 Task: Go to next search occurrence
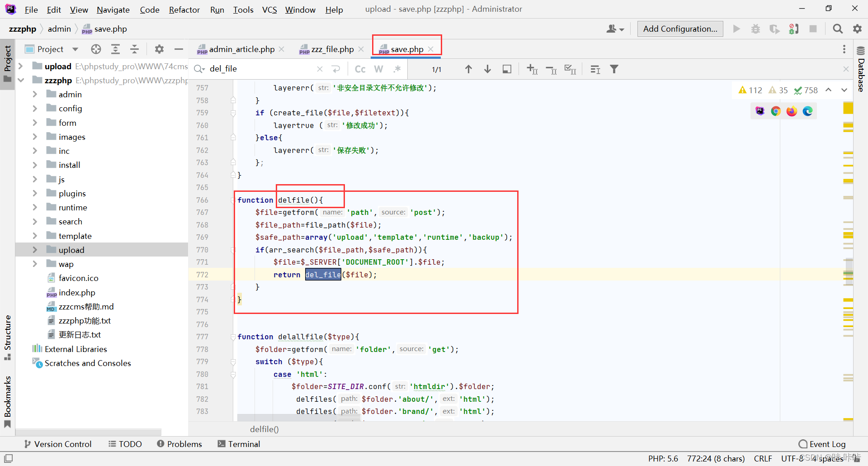[487, 69]
